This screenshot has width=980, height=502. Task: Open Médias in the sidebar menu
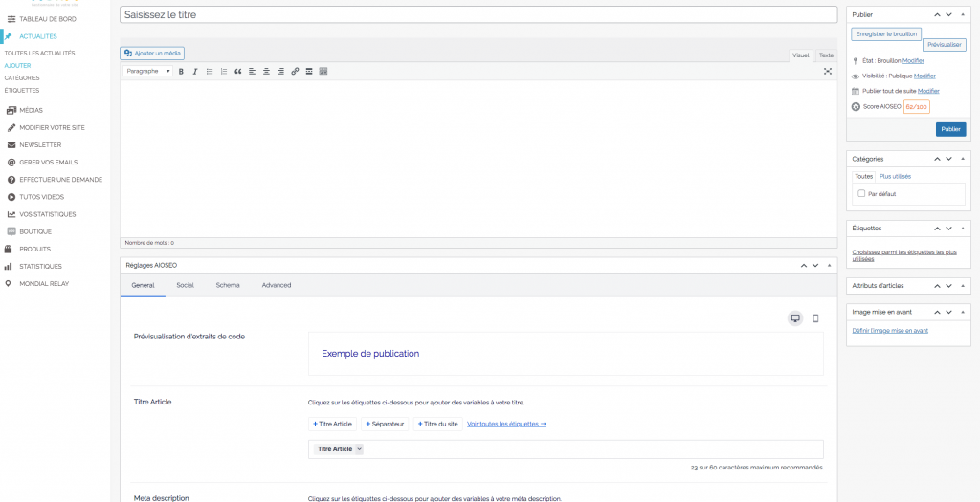click(x=31, y=110)
